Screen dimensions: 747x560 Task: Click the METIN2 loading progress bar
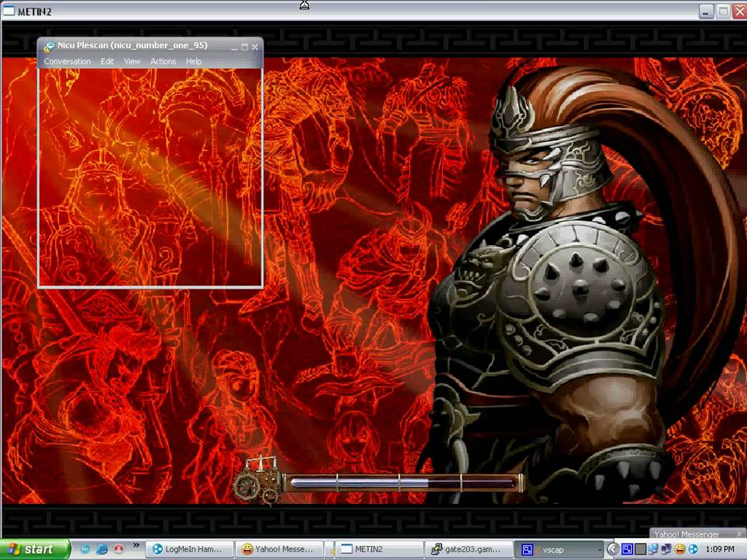click(x=402, y=483)
